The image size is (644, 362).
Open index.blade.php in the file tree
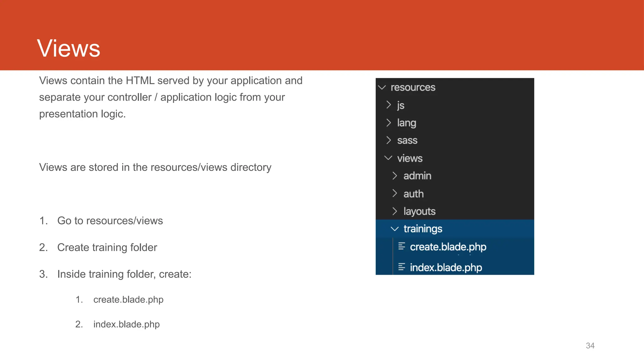pos(446,268)
